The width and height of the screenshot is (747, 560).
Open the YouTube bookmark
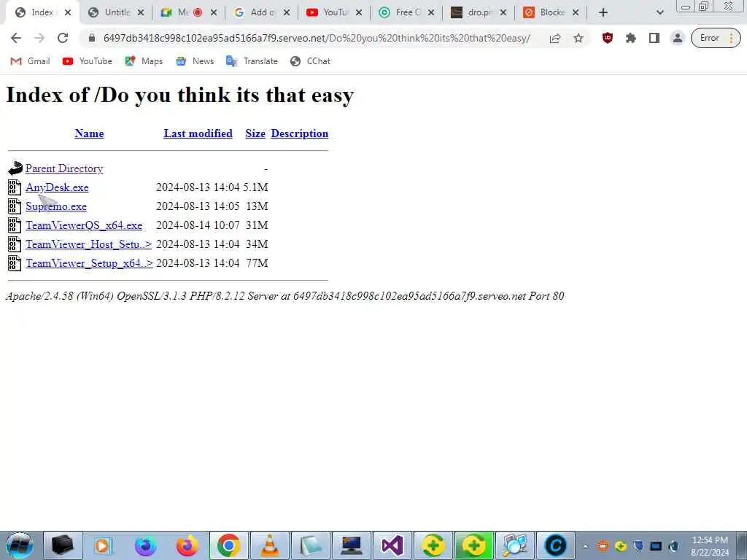(x=88, y=61)
